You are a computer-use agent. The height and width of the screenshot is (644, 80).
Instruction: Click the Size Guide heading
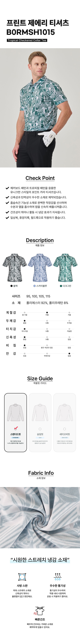[x=40, y=378]
